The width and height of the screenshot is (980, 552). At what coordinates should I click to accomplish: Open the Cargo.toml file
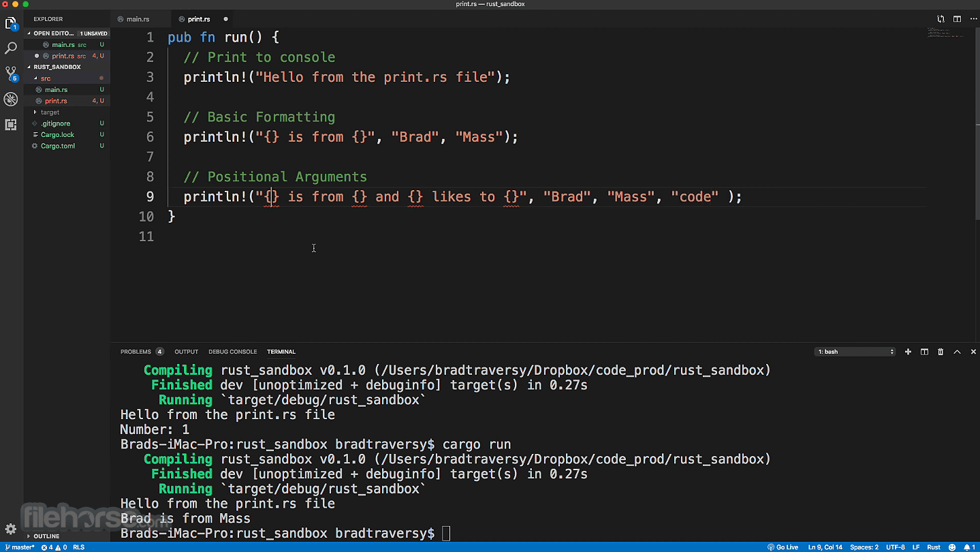67,146
